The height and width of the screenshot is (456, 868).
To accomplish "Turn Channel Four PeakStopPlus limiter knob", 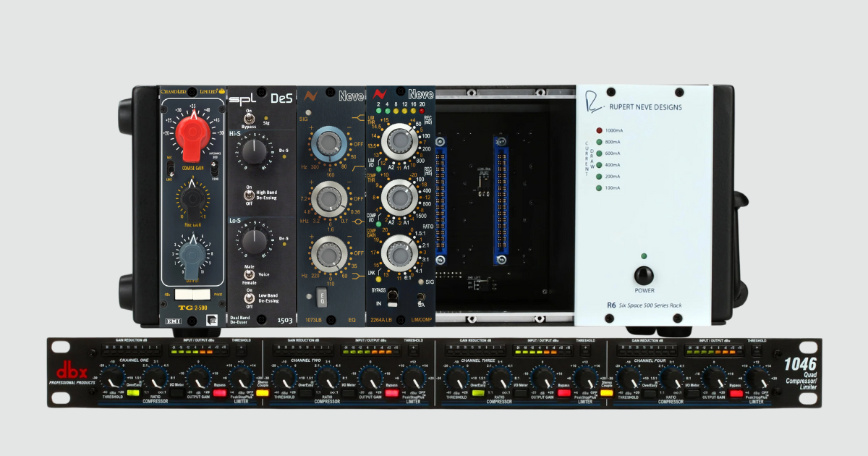I will pos(757,379).
